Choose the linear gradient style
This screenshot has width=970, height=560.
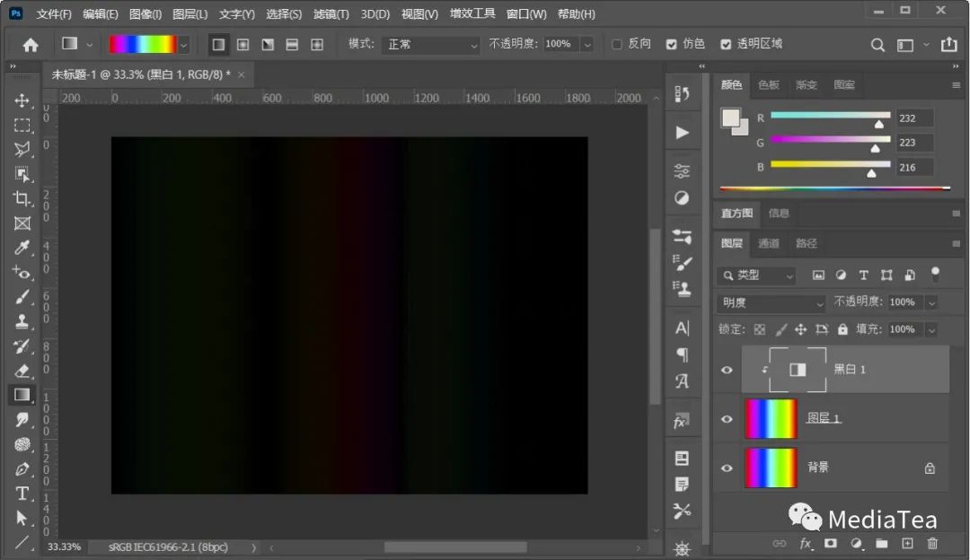tap(218, 45)
